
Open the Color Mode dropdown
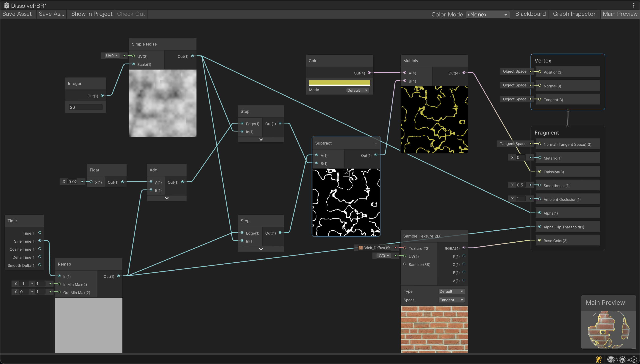[x=487, y=14]
